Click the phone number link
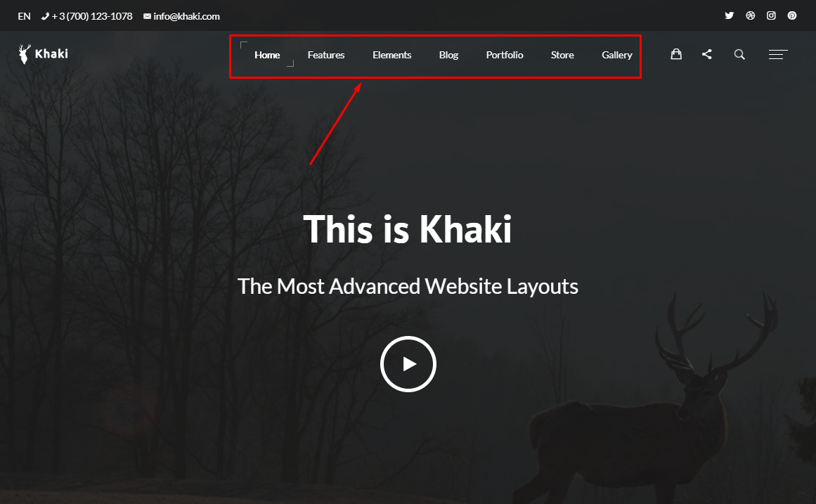Image resolution: width=816 pixels, height=504 pixels. click(87, 16)
